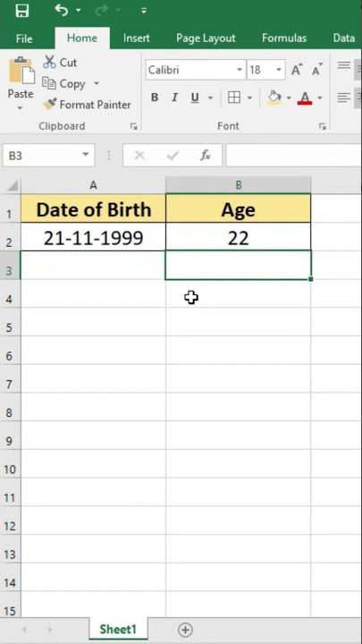
Task: Undo the last action
Action: 62,10
